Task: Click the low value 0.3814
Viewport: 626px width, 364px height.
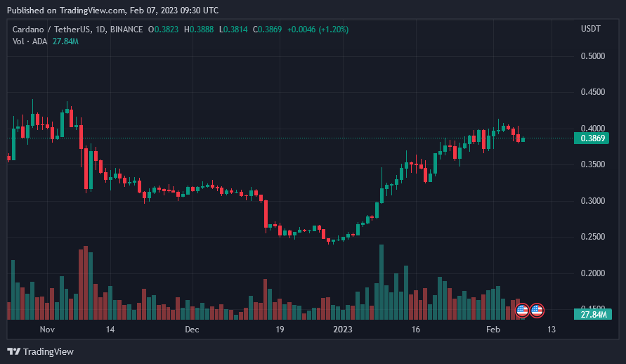Action: (235, 30)
